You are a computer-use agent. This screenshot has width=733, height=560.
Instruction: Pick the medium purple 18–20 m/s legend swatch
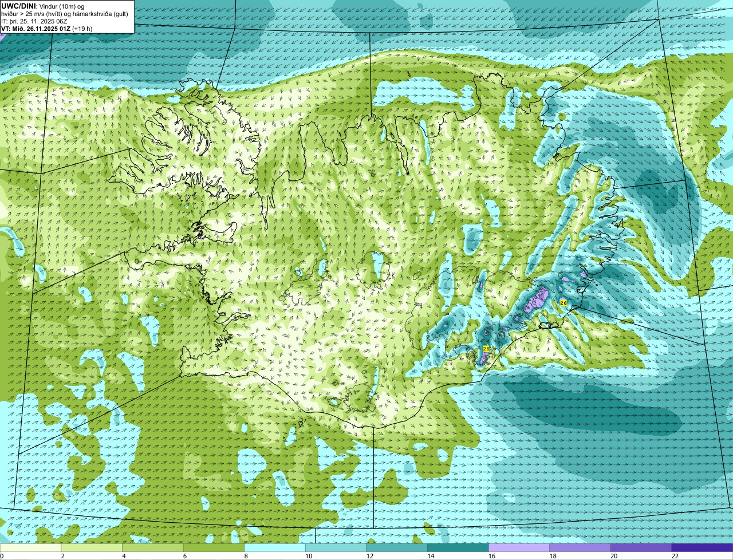pos(580,547)
